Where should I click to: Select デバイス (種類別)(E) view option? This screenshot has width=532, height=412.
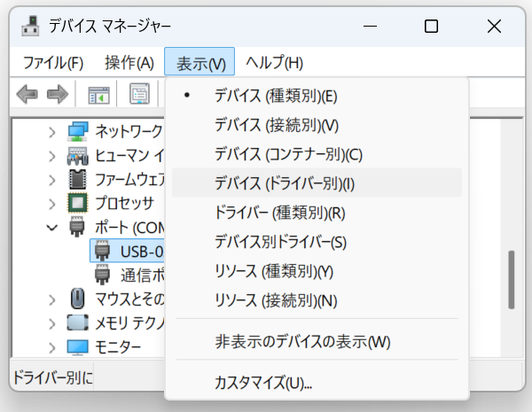tap(317, 96)
